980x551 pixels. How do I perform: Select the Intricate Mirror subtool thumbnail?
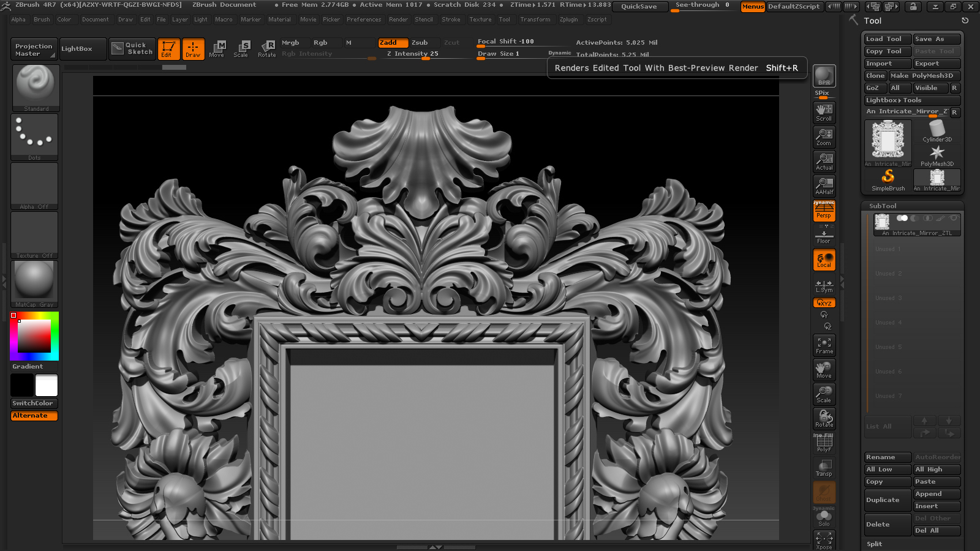click(x=882, y=223)
